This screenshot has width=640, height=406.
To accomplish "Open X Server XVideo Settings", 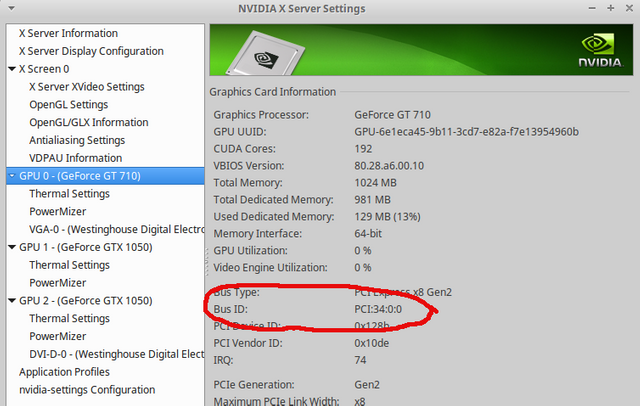I will click(87, 87).
